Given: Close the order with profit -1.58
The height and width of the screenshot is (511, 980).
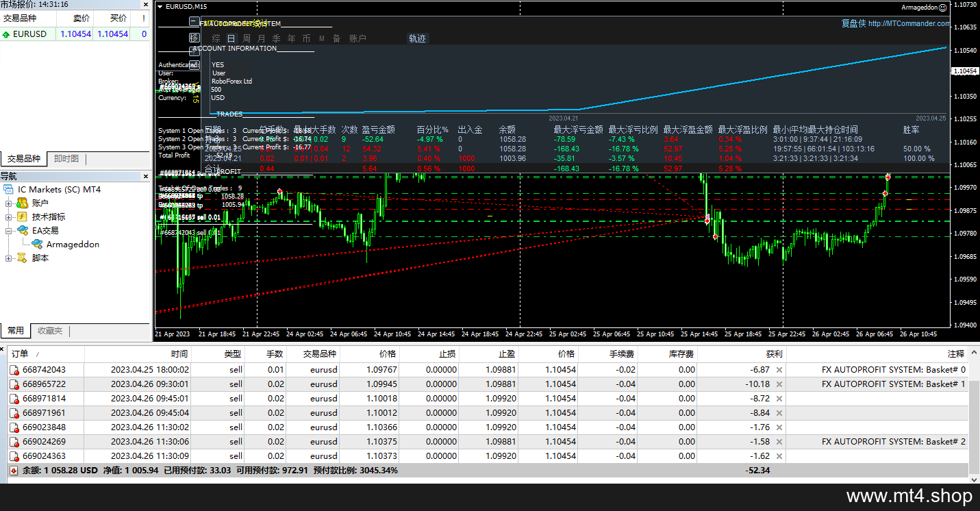Looking at the screenshot, I should [x=779, y=442].
